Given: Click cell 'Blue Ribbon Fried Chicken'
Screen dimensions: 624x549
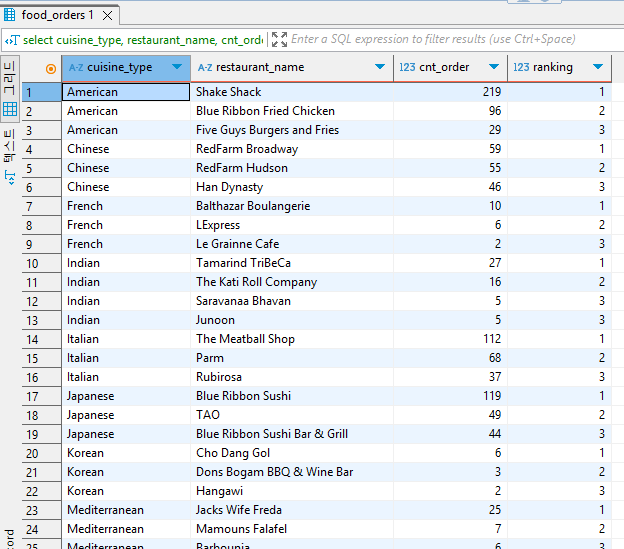Looking at the screenshot, I should pos(292,111).
